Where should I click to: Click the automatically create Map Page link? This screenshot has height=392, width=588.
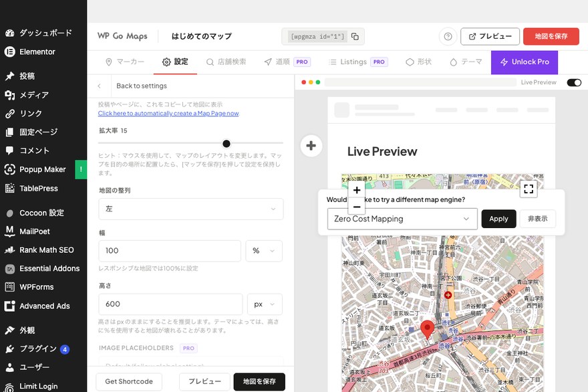coord(168,114)
